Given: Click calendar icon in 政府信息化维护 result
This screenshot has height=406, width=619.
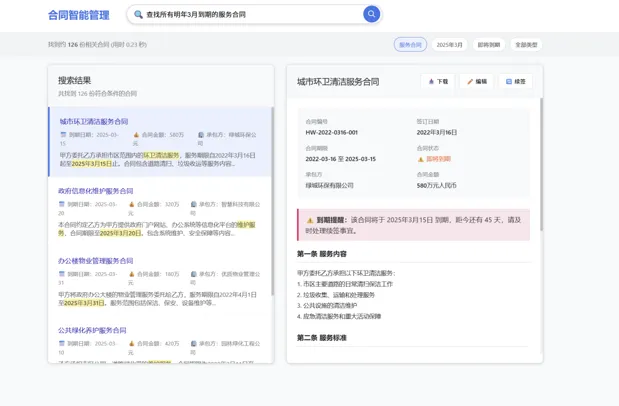Looking at the screenshot, I should tap(61, 204).
